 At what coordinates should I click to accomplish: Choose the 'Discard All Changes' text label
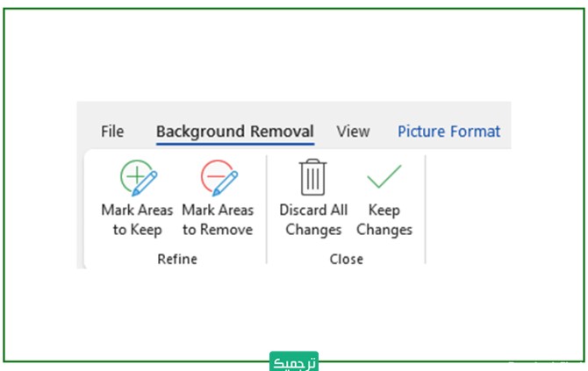(313, 220)
